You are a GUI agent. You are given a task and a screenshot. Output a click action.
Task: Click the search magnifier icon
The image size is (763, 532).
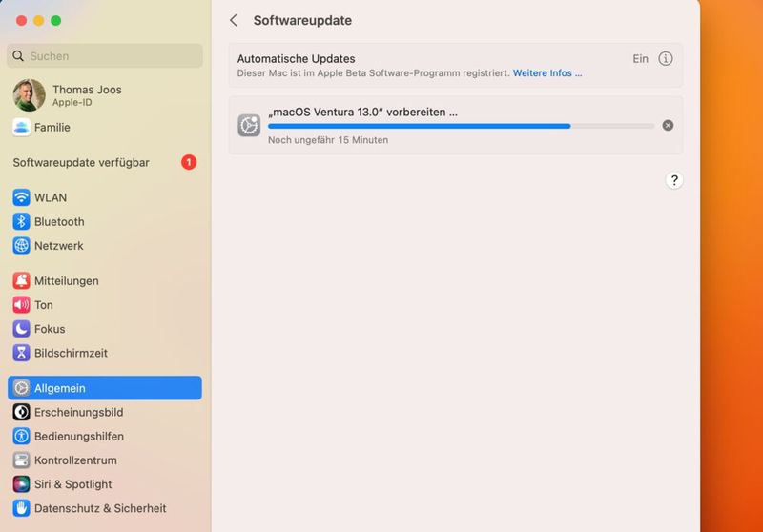coord(18,56)
